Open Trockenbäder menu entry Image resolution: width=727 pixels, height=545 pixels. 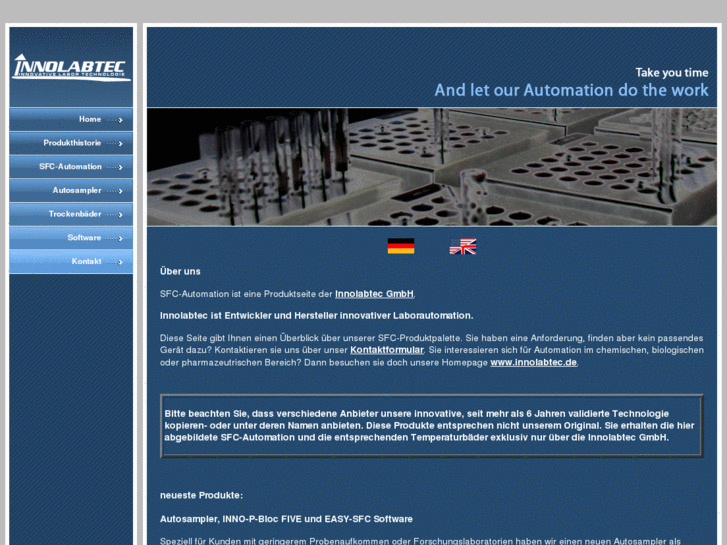pyautogui.click(x=71, y=214)
